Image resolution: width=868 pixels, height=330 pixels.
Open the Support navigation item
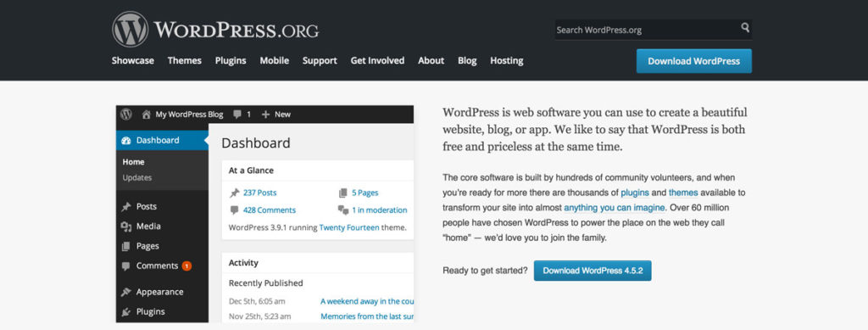(x=320, y=61)
